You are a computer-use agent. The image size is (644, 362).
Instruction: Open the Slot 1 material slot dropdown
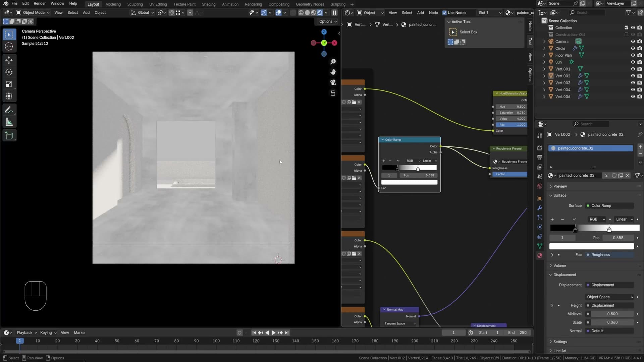[489, 13]
